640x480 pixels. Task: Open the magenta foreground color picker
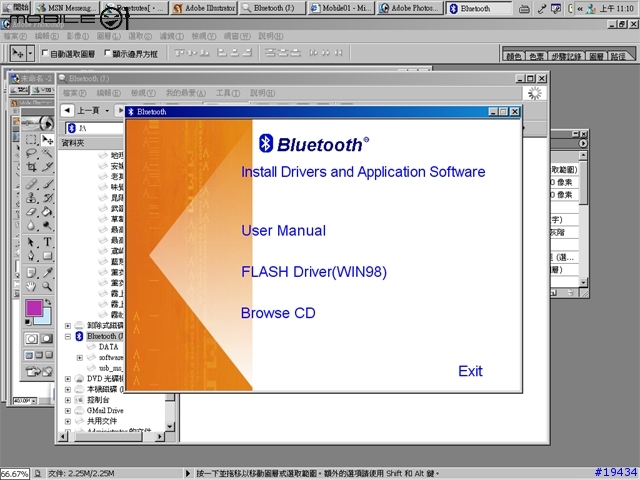[x=33, y=307]
